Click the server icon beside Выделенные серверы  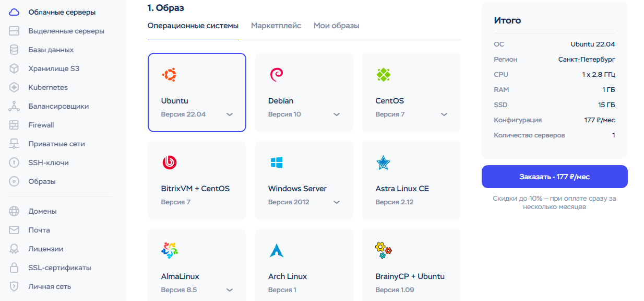[x=14, y=31]
